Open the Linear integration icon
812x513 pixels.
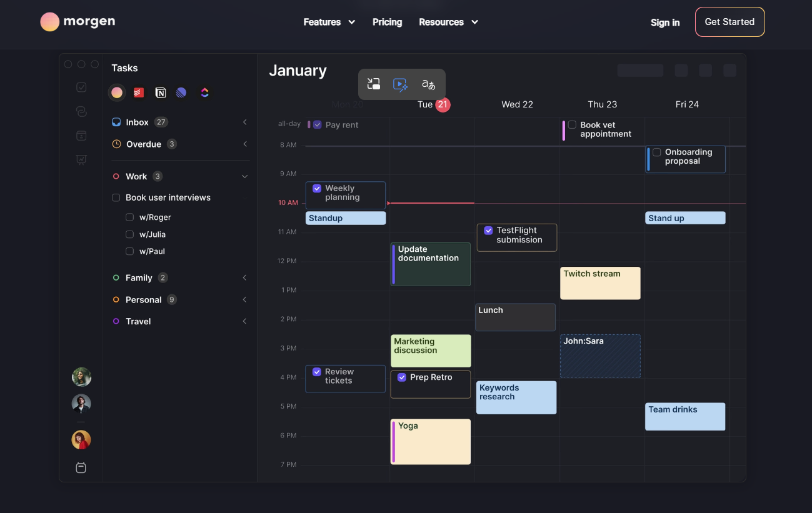(x=181, y=92)
